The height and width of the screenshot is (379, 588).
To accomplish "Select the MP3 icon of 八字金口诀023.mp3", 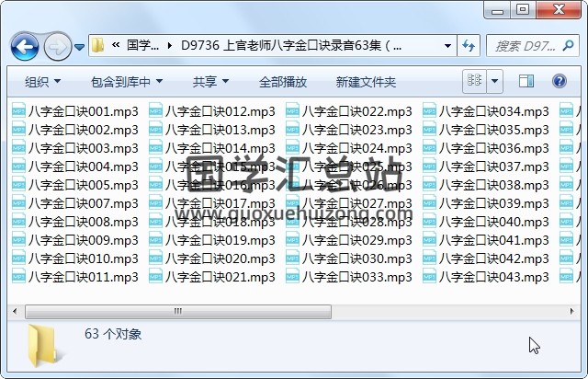I will pyautogui.click(x=292, y=130).
